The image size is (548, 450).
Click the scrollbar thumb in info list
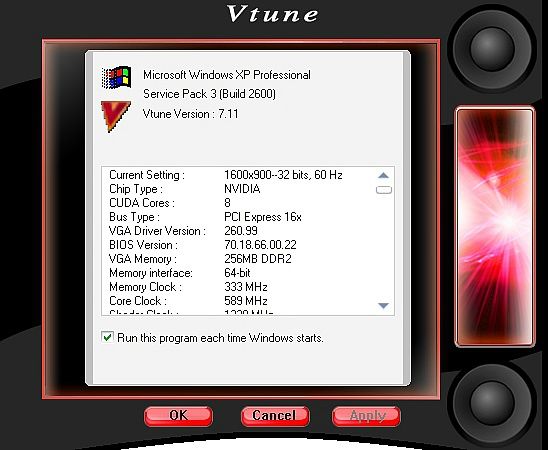tap(384, 190)
